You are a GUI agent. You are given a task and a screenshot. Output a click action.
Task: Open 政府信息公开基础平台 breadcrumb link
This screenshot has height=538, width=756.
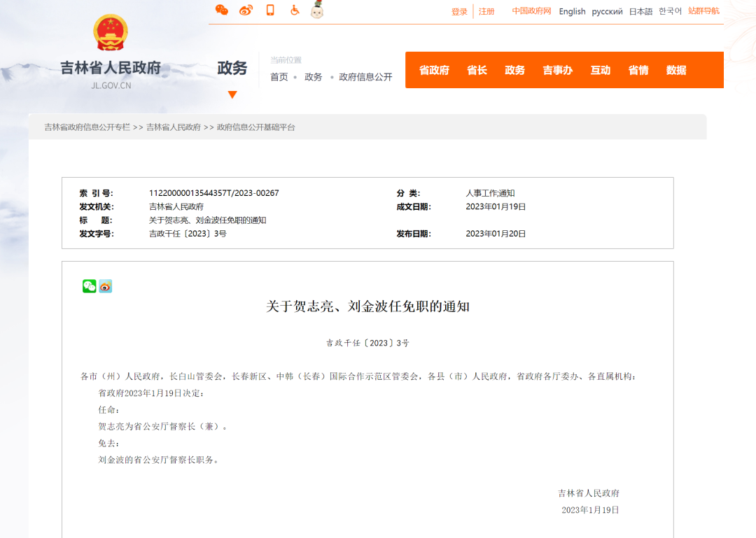pyautogui.click(x=256, y=127)
